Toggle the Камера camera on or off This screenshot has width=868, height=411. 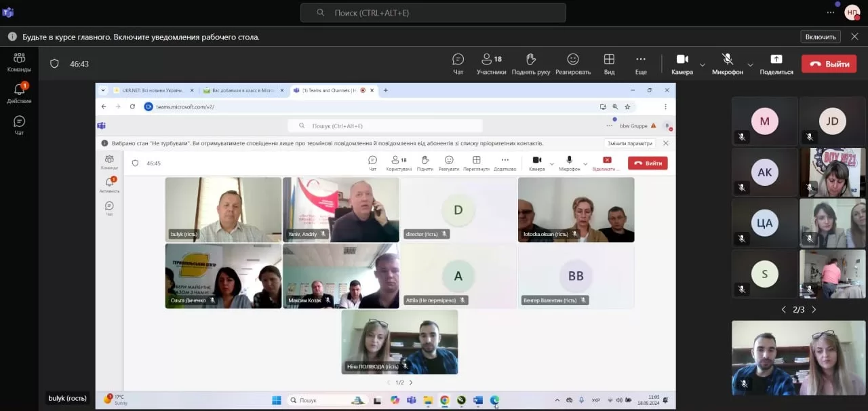point(682,64)
